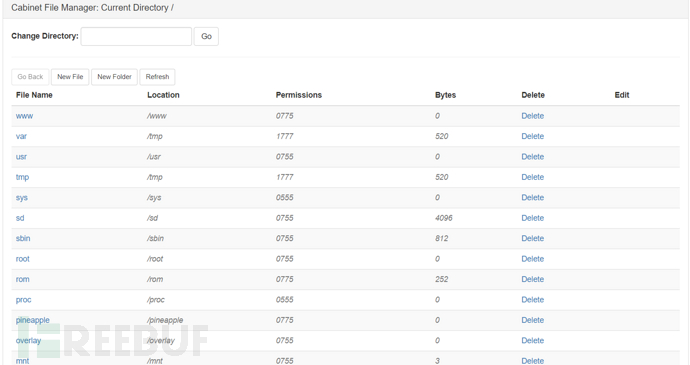The height and width of the screenshot is (365, 690).
Task: Open the sbin folder link
Action: point(23,238)
